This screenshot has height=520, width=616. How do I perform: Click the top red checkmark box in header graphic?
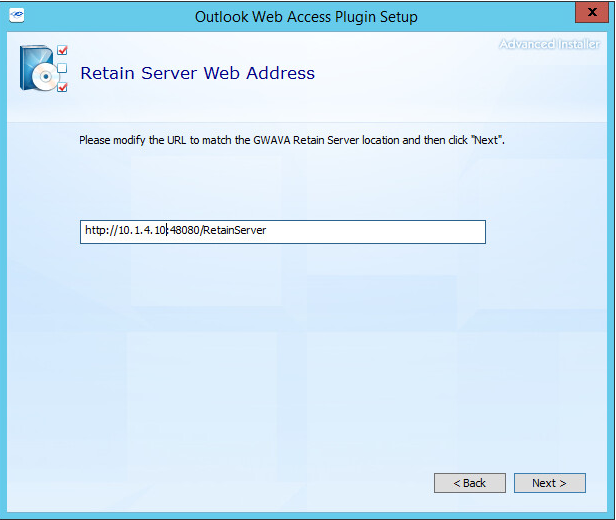[62, 50]
